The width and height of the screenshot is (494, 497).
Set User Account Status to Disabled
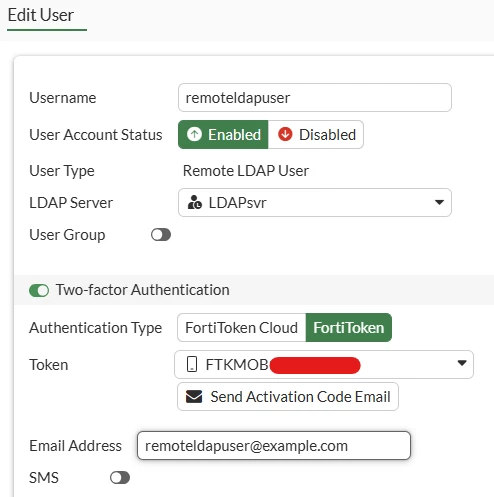[316, 135]
